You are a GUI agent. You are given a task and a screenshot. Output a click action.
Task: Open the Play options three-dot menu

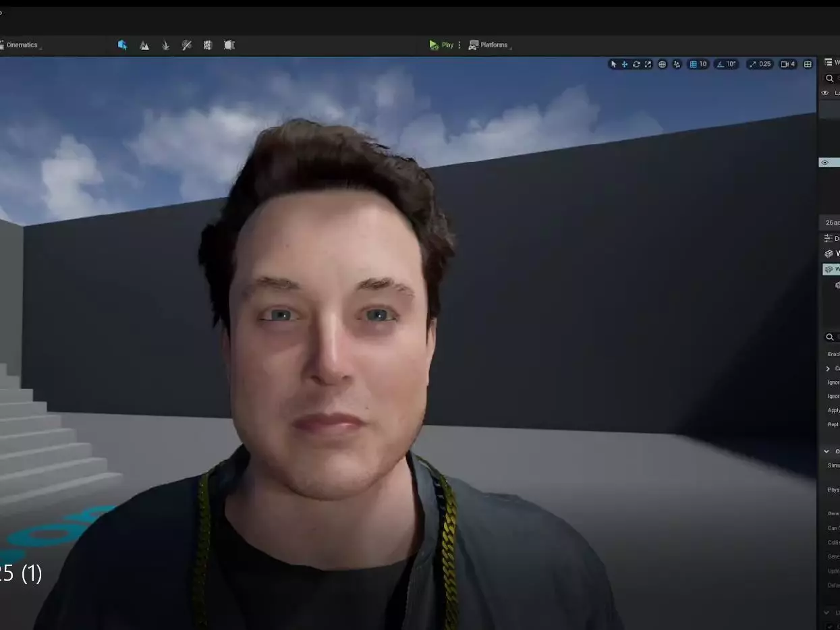459,45
